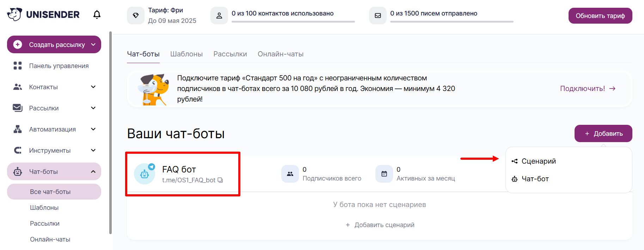Click the Unisender logo
The height and width of the screenshot is (250, 644).
pyautogui.click(x=43, y=14)
